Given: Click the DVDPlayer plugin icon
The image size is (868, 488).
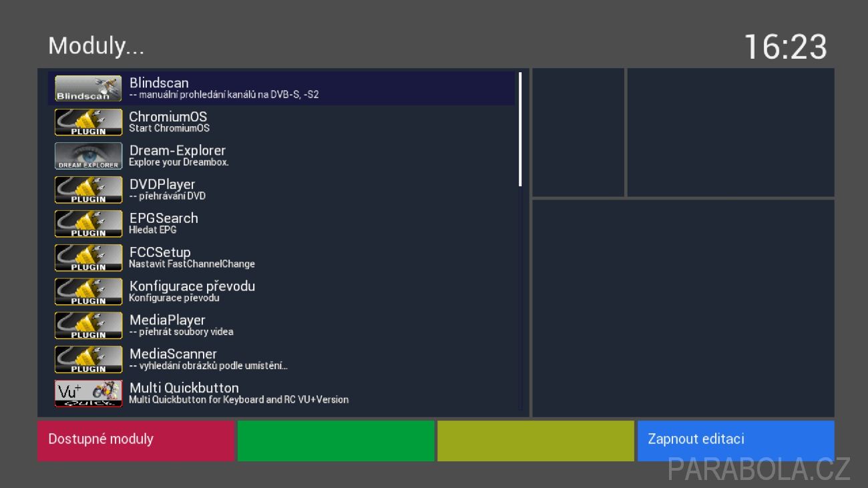Looking at the screenshot, I should (x=88, y=190).
